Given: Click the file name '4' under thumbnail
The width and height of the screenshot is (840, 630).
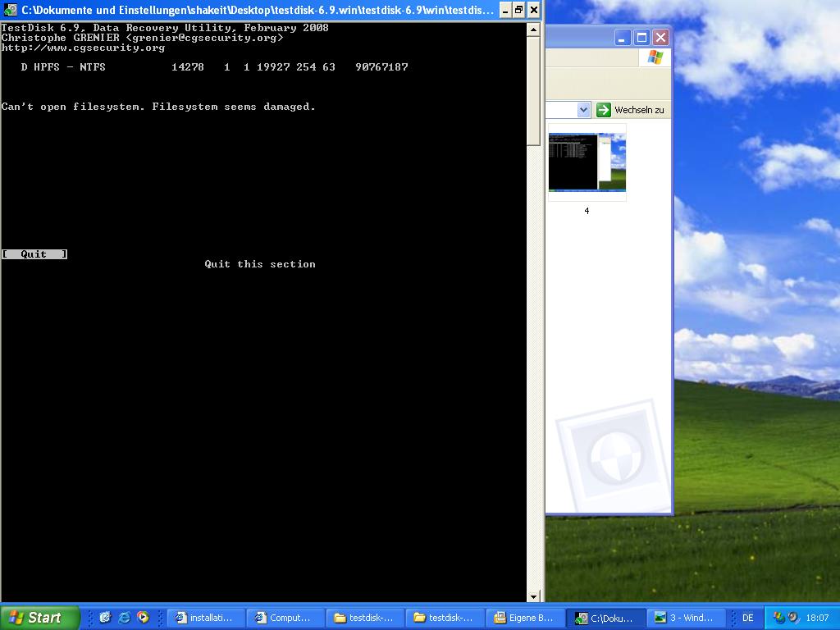Looking at the screenshot, I should click(587, 211).
